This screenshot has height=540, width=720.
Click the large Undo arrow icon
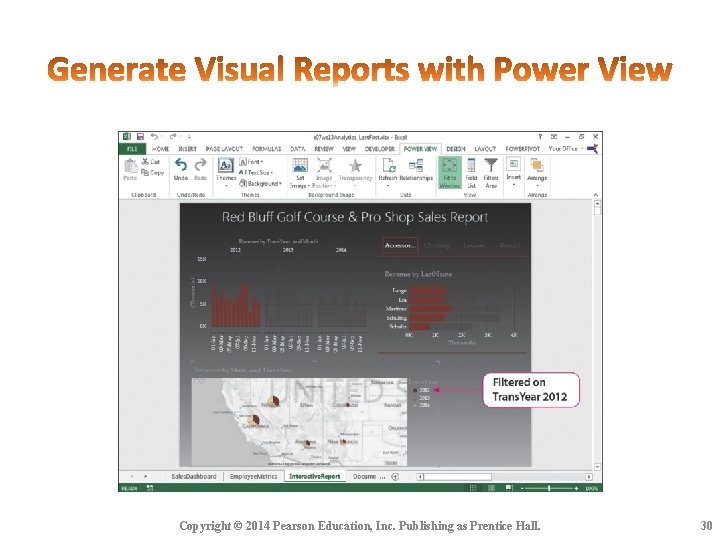tap(181, 165)
